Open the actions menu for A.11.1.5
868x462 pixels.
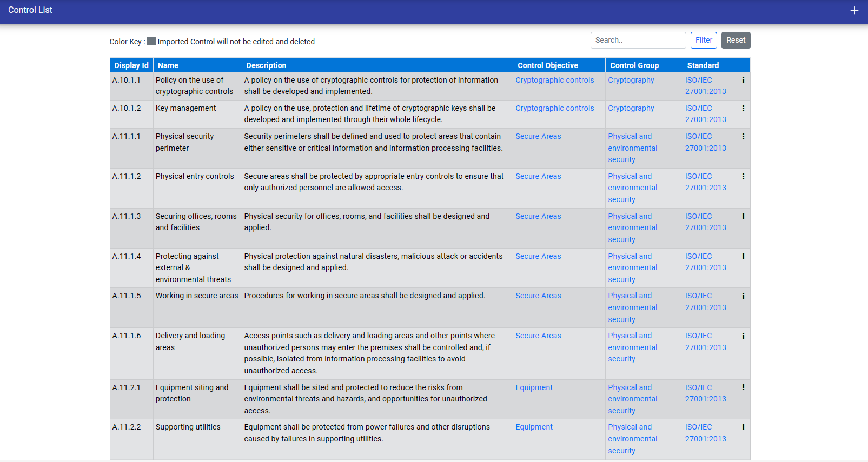743,296
